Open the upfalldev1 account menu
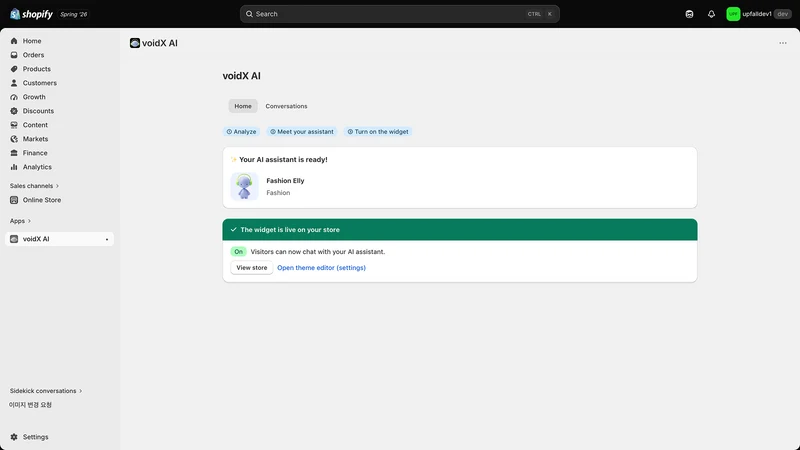Image resolution: width=800 pixels, height=450 pixels. tap(759, 14)
